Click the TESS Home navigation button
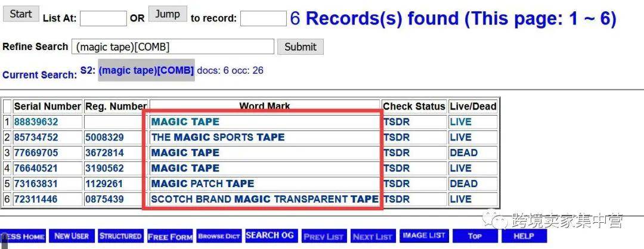Viewport: 644px width, 249px height. click(23, 236)
